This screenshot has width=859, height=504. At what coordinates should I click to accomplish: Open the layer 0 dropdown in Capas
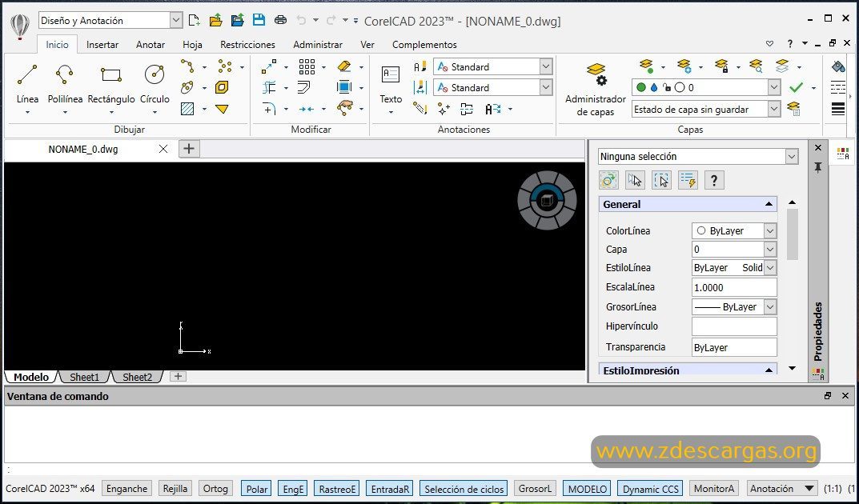click(773, 87)
